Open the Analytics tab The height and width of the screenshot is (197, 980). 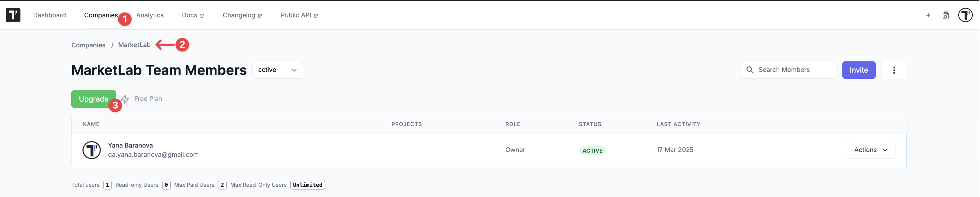[x=150, y=15]
